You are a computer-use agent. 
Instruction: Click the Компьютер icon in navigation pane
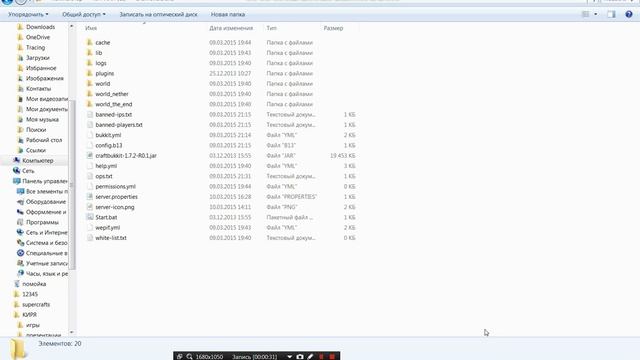pyautogui.click(x=17, y=160)
